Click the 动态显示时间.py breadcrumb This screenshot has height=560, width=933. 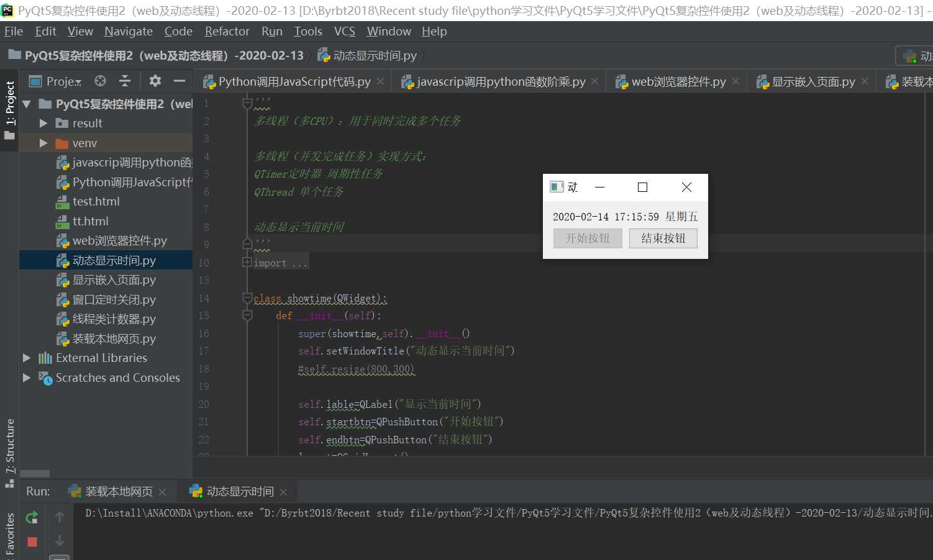click(368, 56)
